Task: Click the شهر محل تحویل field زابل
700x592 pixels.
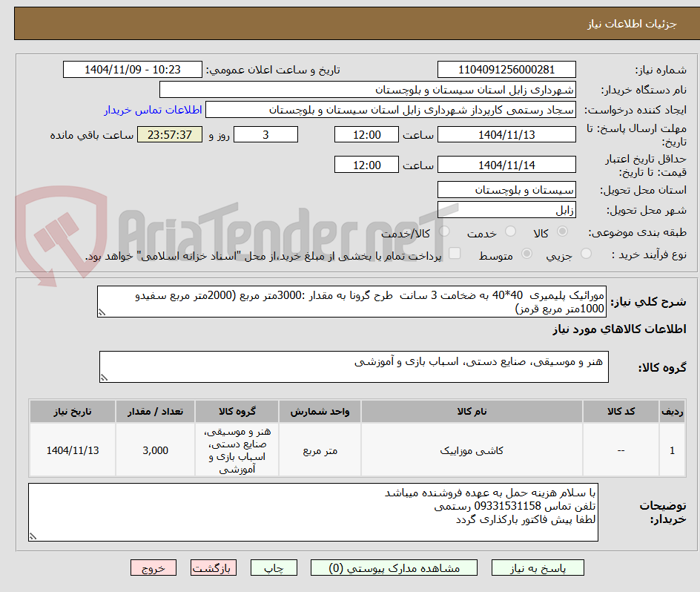Action: (x=506, y=210)
